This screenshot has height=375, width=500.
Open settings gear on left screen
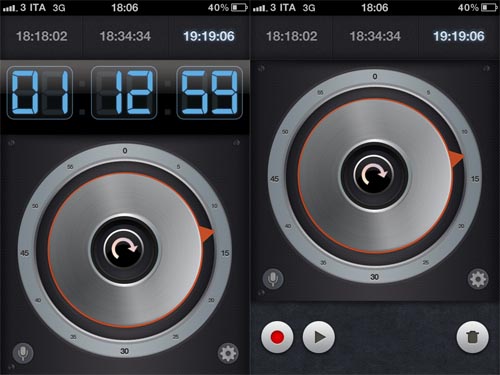(228, 353)
